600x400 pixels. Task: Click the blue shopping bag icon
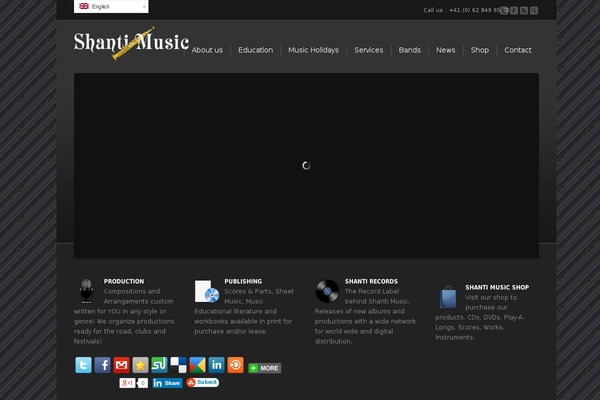(448, 297)
